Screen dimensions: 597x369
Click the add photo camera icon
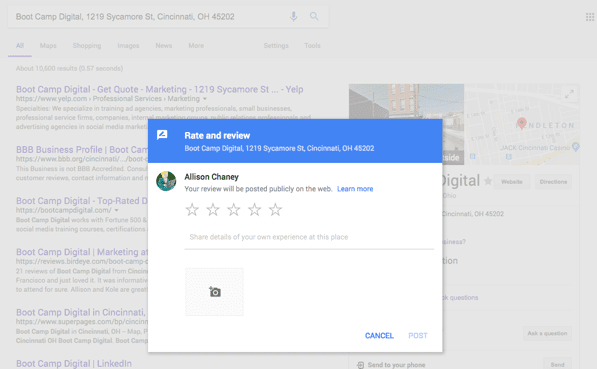(215, 292)
